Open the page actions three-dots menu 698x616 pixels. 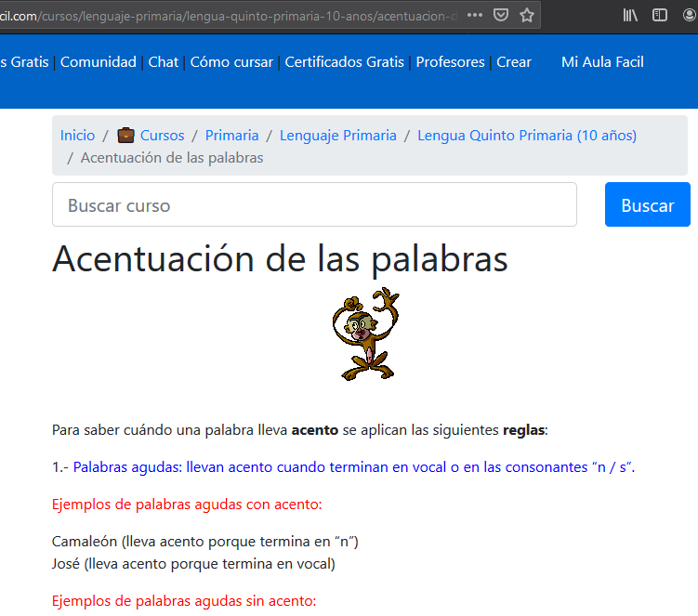[x=475, y=16]
